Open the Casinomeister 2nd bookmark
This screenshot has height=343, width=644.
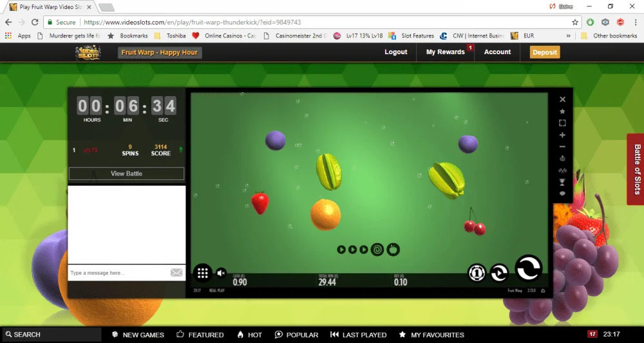point(296,35)
